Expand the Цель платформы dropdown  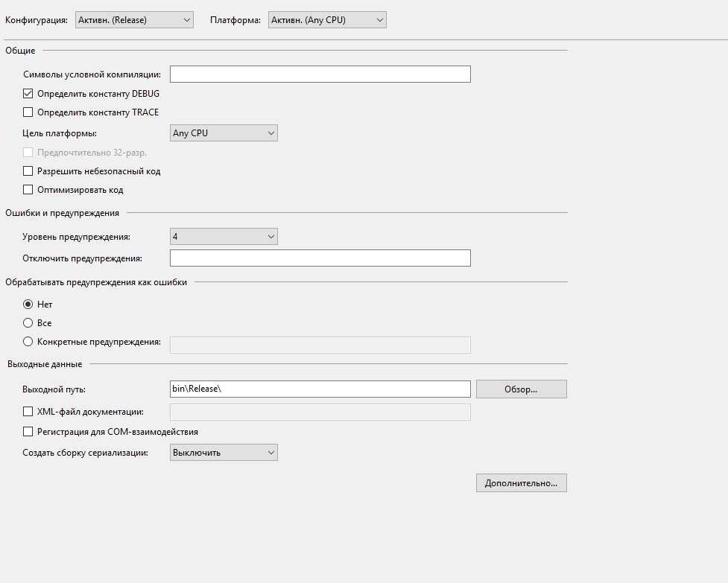point(224,133)
